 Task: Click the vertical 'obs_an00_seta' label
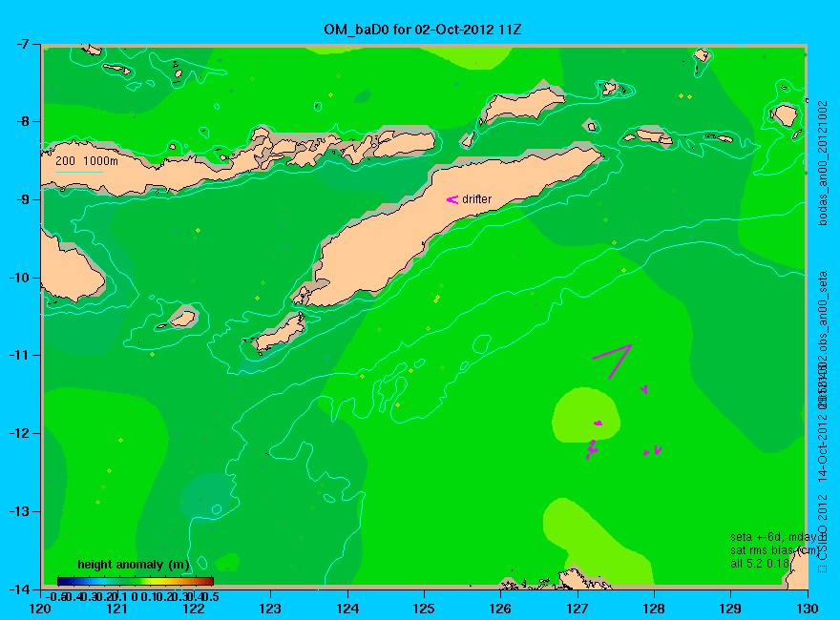823,312
